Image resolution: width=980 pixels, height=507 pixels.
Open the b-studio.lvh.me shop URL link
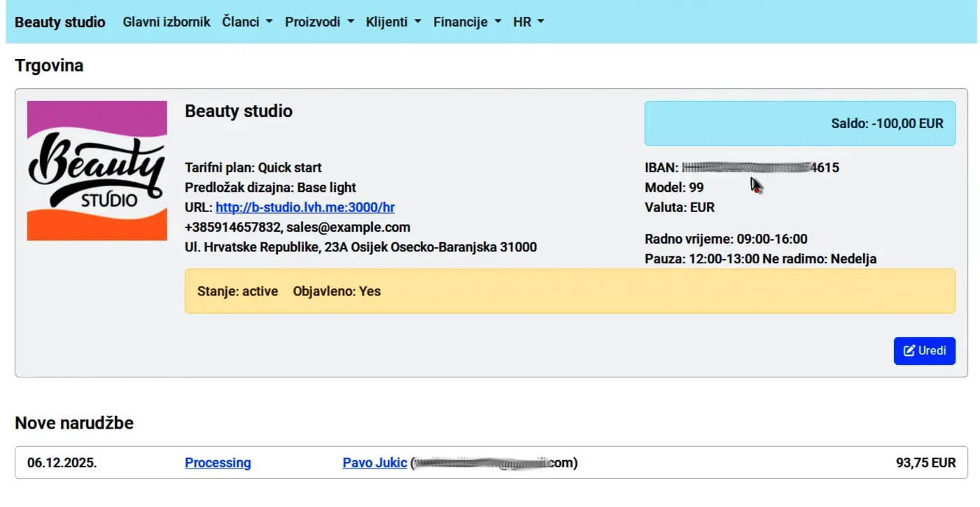305,207
